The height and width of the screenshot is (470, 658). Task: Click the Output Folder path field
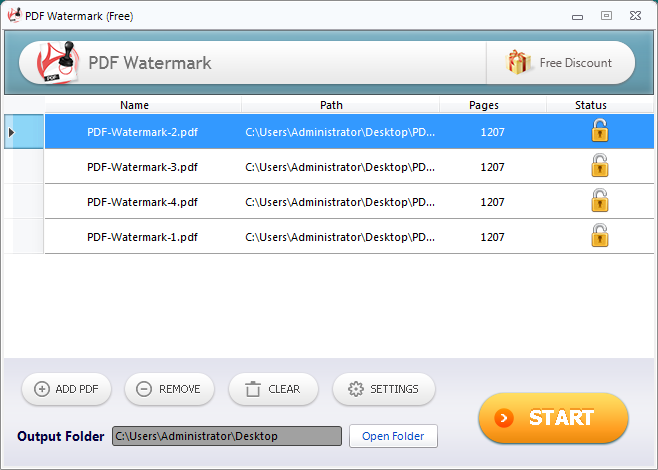point(227,436)
